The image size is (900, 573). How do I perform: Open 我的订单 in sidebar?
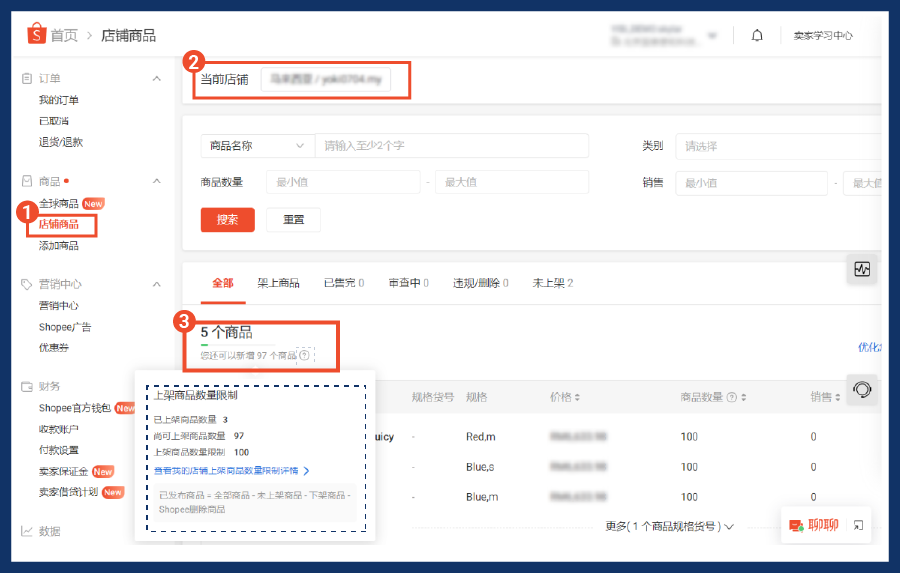59,100
